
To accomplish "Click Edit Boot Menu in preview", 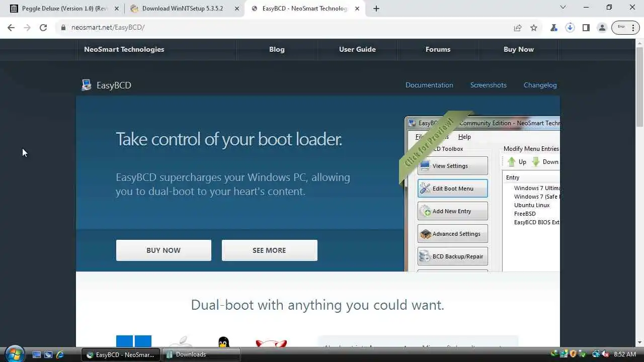I will pos(452,189).
